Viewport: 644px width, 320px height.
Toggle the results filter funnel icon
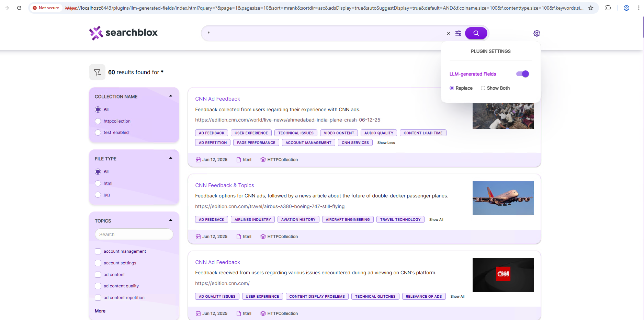[x=97, y=72]
